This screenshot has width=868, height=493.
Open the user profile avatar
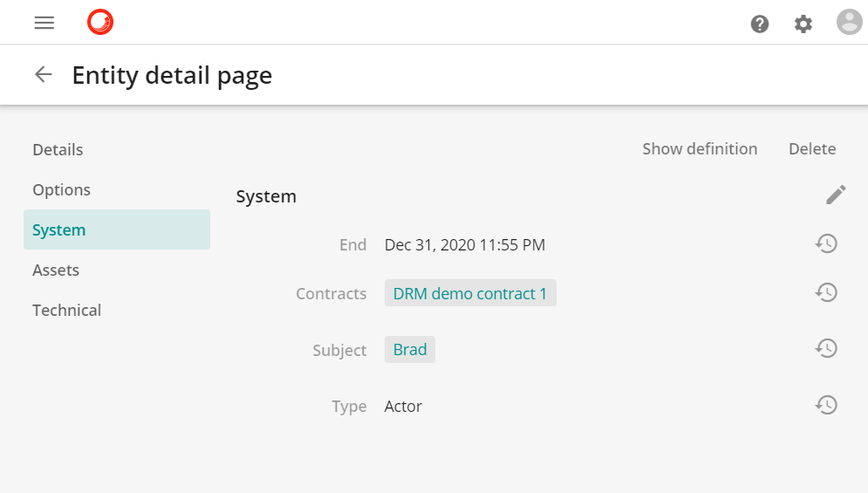pyautogui.click(x=849, y=23)
